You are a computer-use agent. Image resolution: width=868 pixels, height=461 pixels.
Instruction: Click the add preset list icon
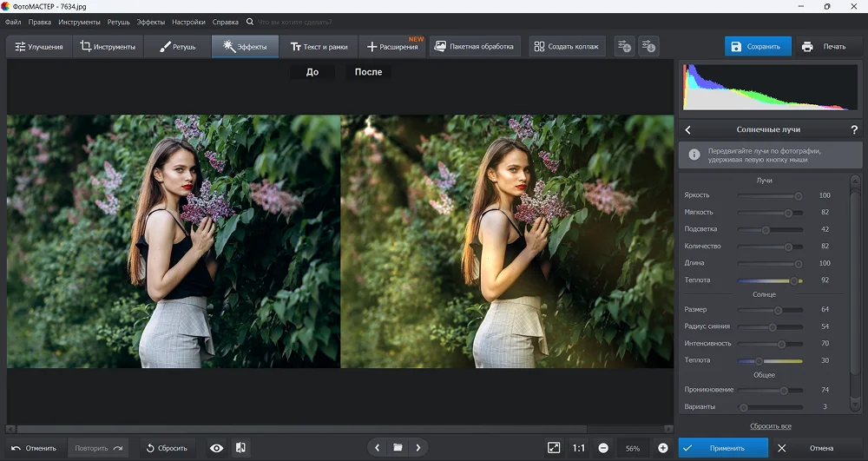(624, 47)
